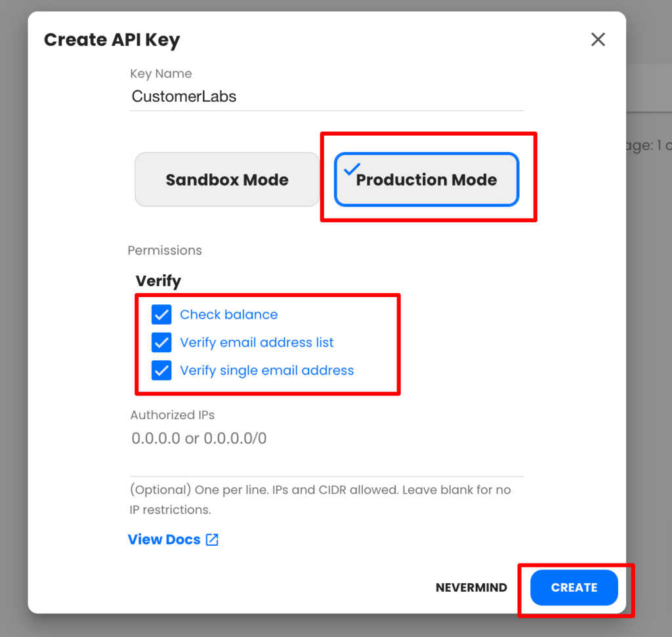Untick the Check balance checkbox
Image resolution: width=672 pixels, height=637 pixels.
click(x=161, y=315)
